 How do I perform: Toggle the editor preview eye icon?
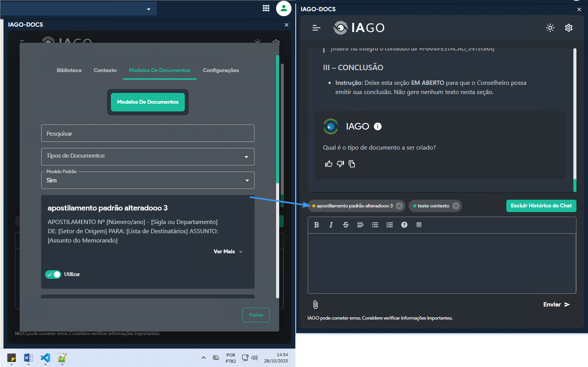[419, 225]
